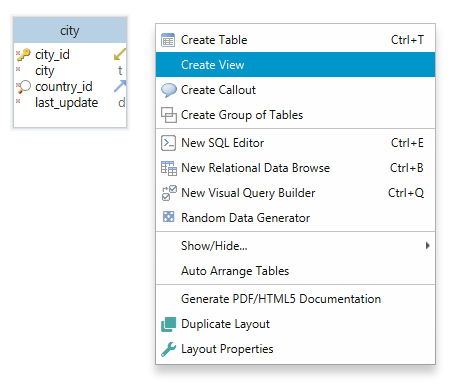Screen dimensions: 458x388
Task: Choose Create Table from the context menu
Action: pyautogui.click(x=295, y=40)
